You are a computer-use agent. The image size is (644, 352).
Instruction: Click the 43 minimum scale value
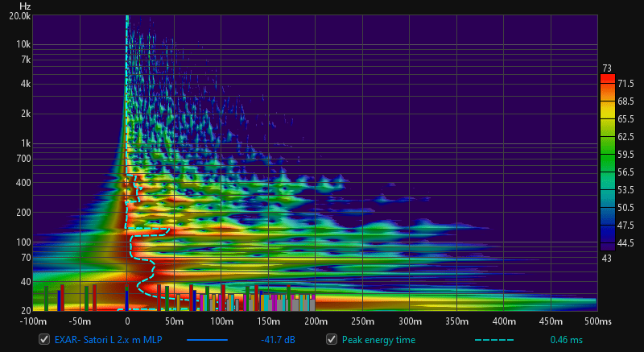(x=607, y=259)
